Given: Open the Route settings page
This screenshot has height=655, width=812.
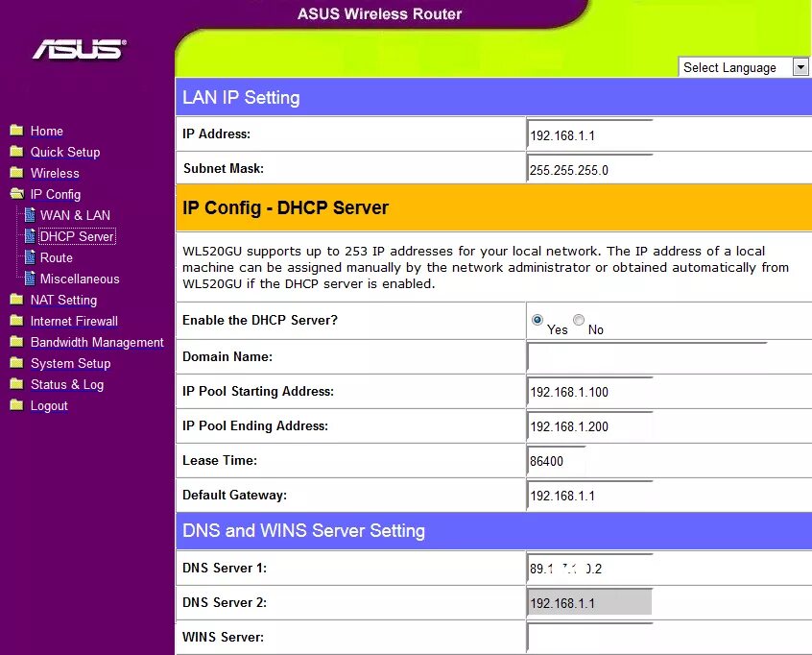Looking at the screenshot, I should (x=57, y=258).
